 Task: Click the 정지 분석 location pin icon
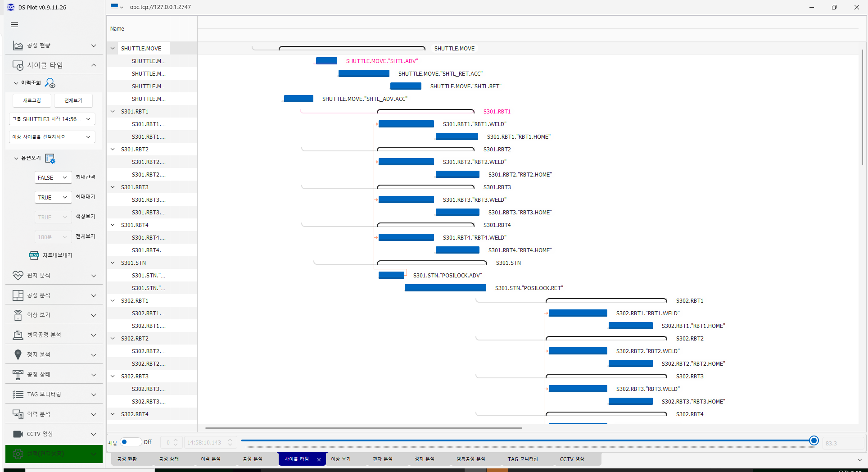(x=18, y=355)
